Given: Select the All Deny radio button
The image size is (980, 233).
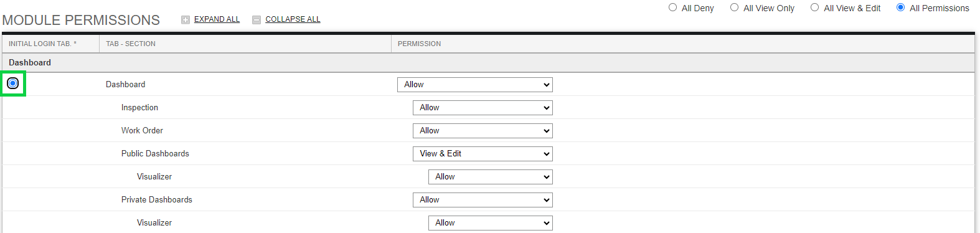Looking at the screenshot, I should pos(672,7).
